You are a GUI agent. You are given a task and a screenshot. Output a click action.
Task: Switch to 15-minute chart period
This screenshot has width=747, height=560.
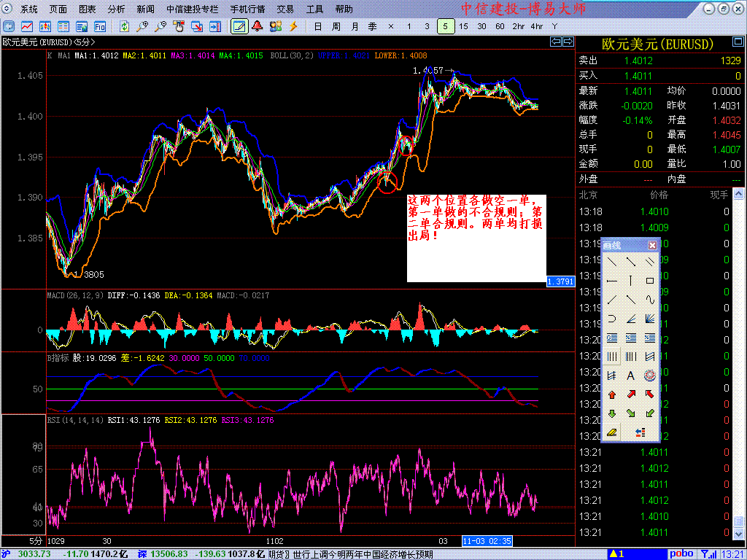(x=463, y=26)
